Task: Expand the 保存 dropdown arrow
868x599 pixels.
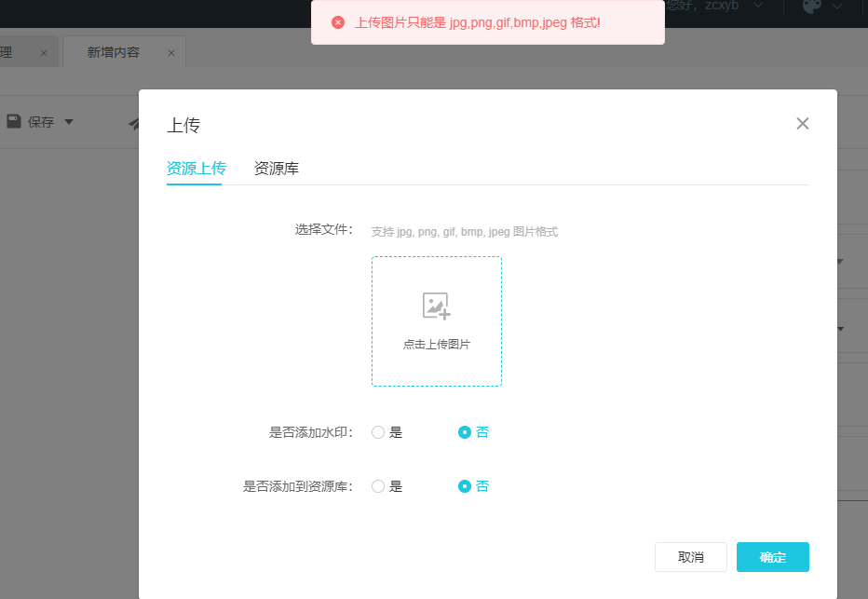Action: pyautogui.click(x=69, y=122)
